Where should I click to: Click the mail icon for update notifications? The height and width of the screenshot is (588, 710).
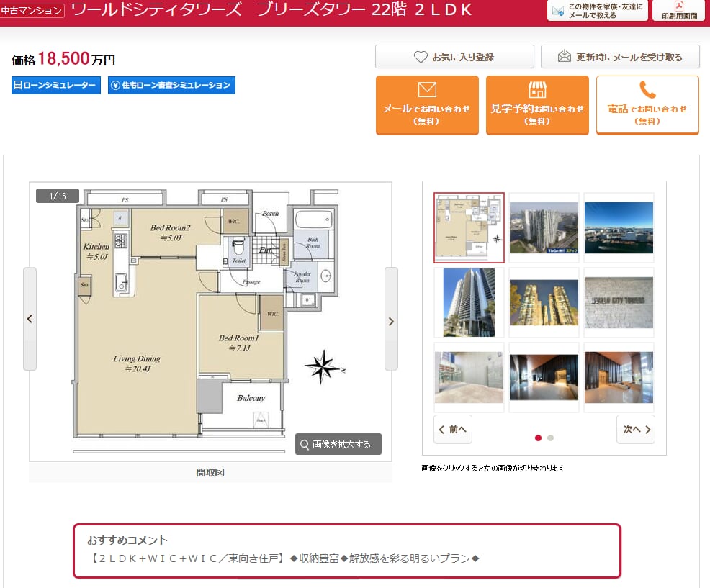click(x=565, y=56)
